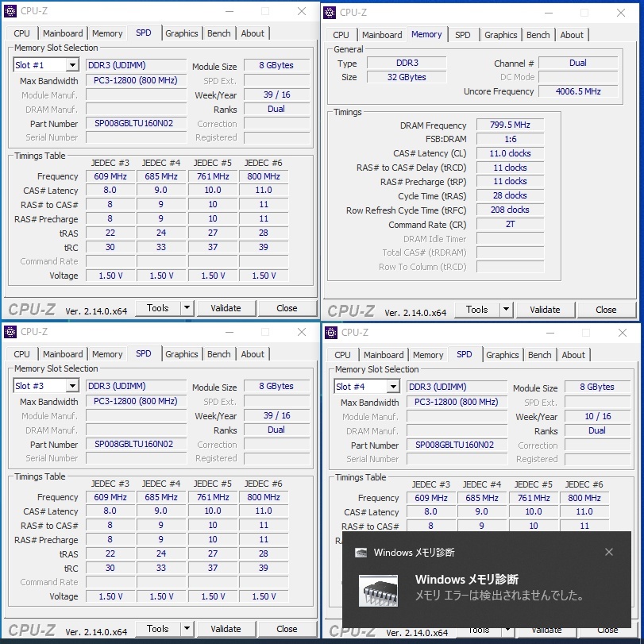Open Graphics tab in Slot #1 window
Viewport: 644px width, 644px height.
(x=182, y=33)
